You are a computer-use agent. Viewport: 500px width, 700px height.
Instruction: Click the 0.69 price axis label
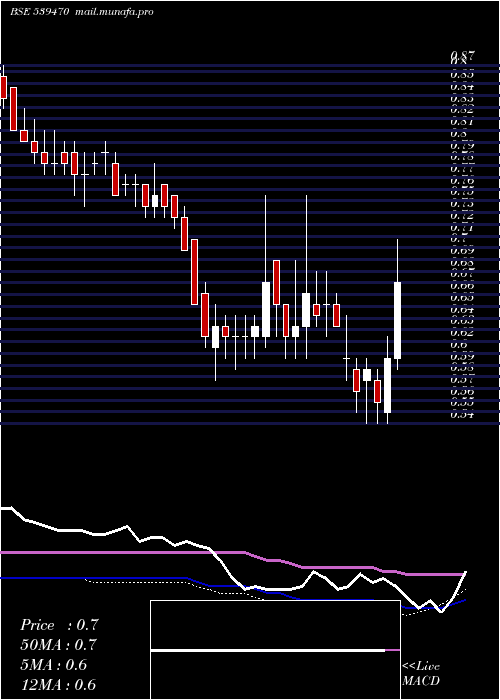pyautogui.click(x=462, y=250)
